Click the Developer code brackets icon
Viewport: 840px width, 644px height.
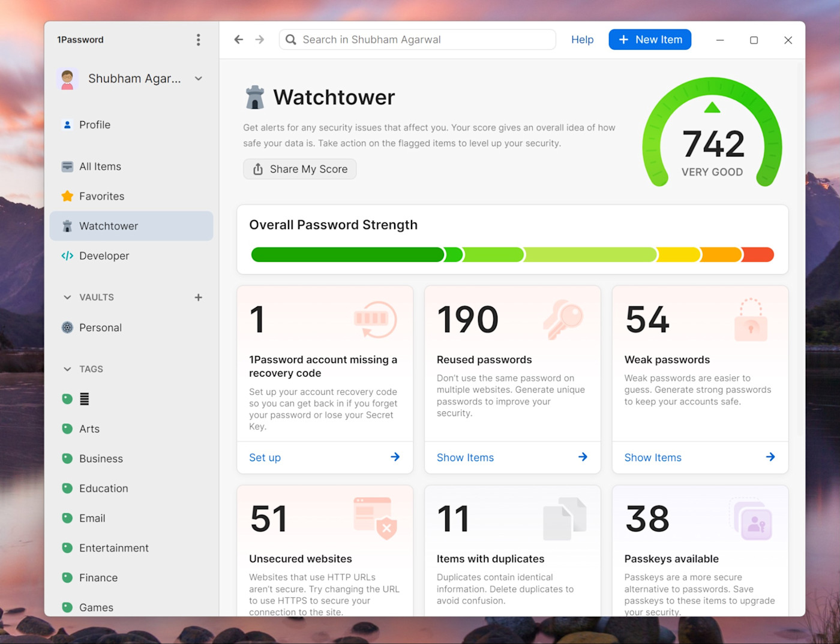(x=67, y=256)
